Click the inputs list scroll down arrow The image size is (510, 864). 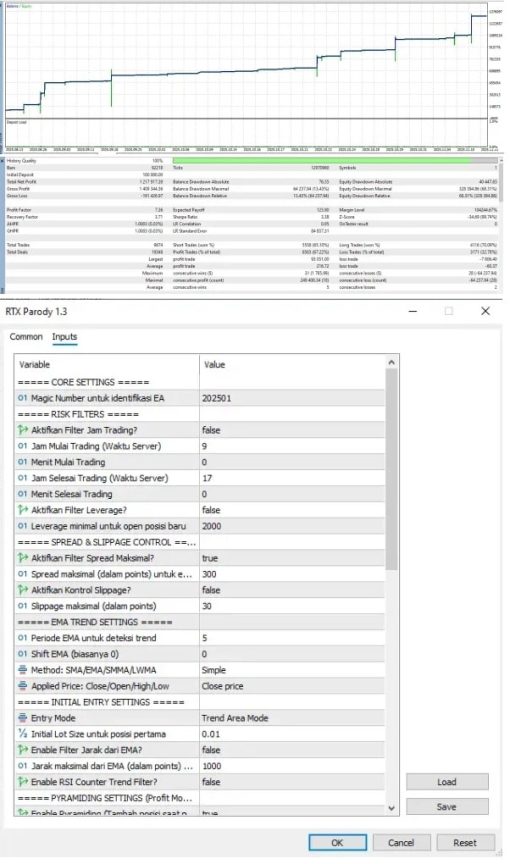[x=391, y=808]
